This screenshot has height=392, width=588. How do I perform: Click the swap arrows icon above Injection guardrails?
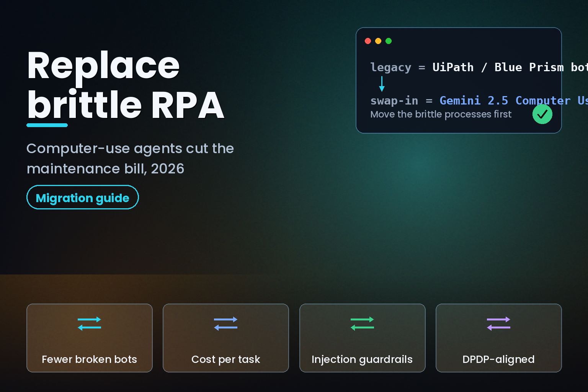[x=362, y=323]
